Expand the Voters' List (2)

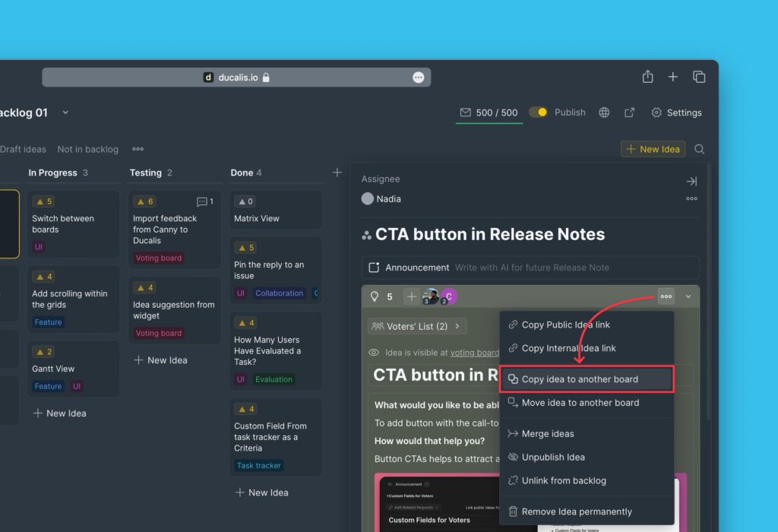pyautogui.click(x=417, y=326)
